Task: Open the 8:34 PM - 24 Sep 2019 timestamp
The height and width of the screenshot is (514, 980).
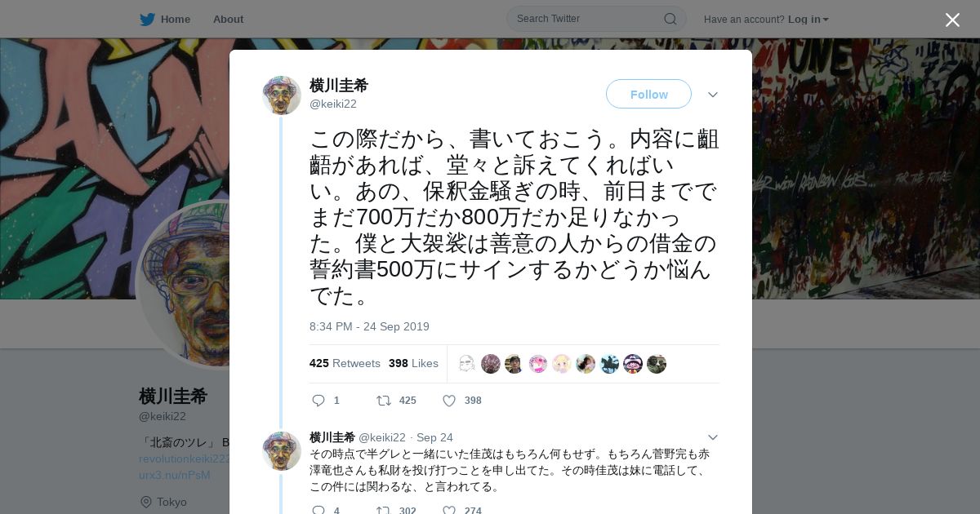Action: (369, 326)
